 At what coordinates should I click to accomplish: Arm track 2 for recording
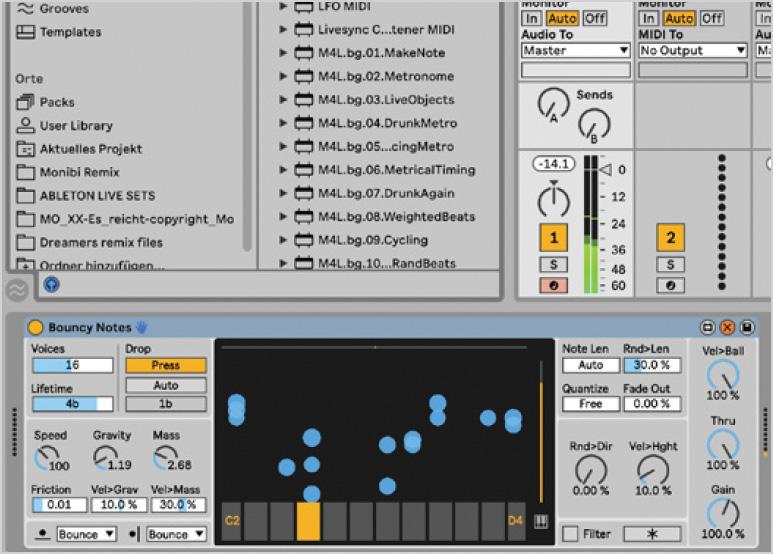(x=670, y=285)
